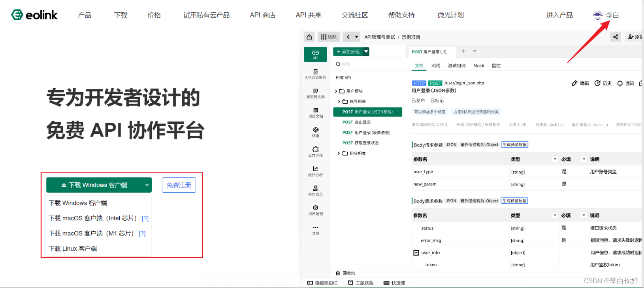The height and width of the screenshot is (288, 644).
Task: Switch to the 文档 tab
Action: click(x=419, y=66)
